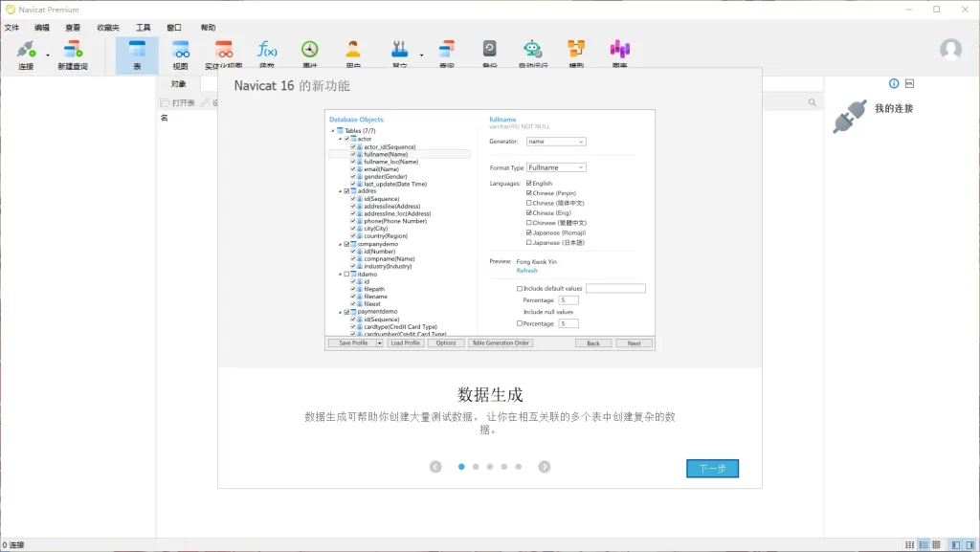Open the 帮助 menu
This screenshot has height=552, width=980.
coord(208,28)
